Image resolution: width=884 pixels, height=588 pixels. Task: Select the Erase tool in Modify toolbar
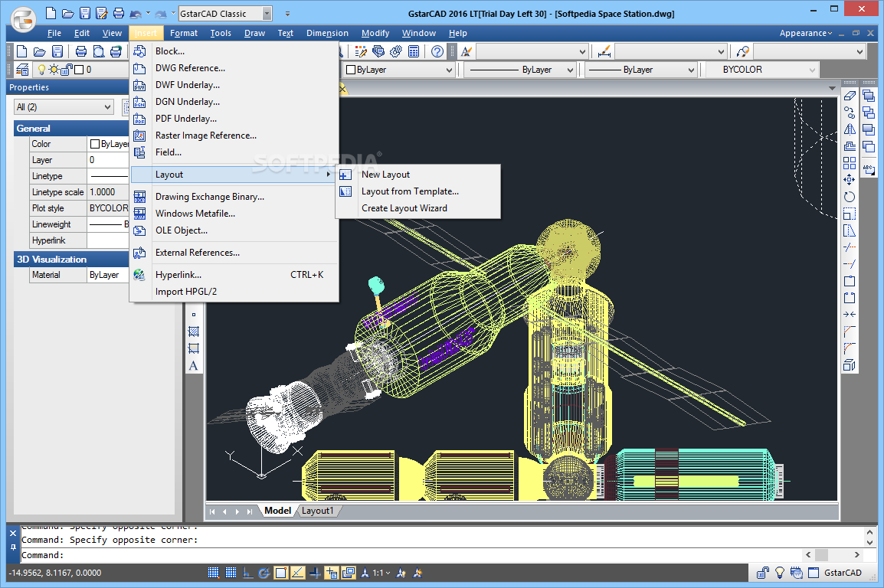pos(850,96)
